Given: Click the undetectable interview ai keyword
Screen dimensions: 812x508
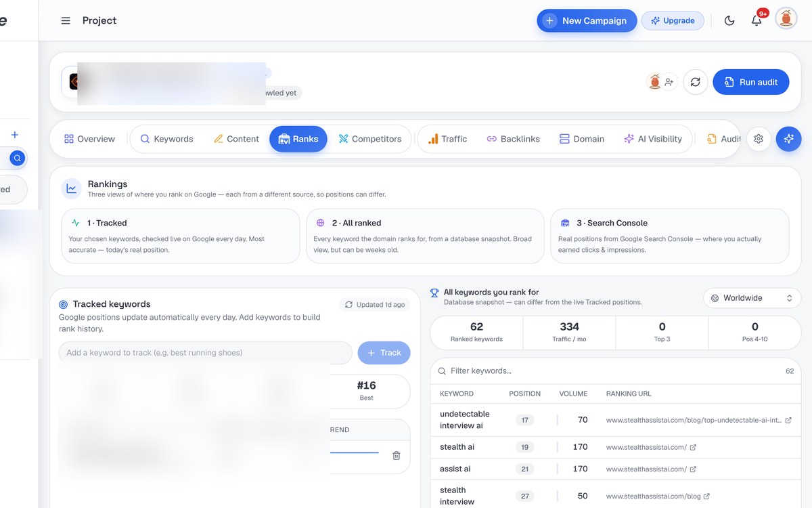Looking at the screenshot, I should click(465, 420).
